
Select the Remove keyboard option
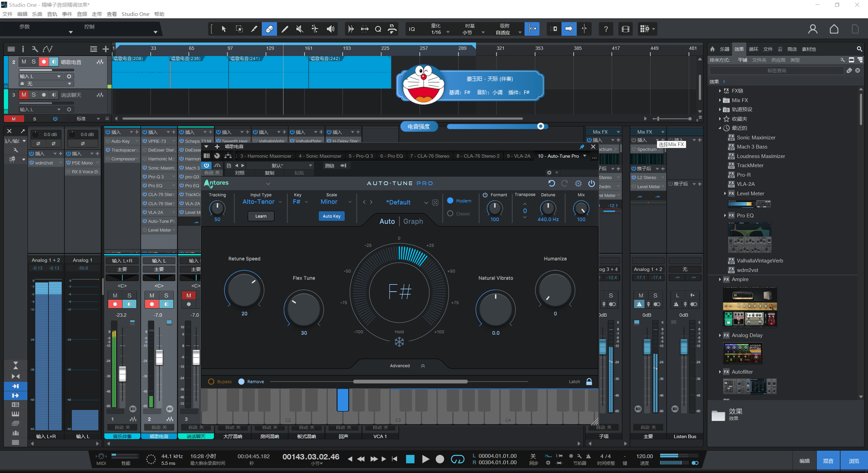point(241,381)
